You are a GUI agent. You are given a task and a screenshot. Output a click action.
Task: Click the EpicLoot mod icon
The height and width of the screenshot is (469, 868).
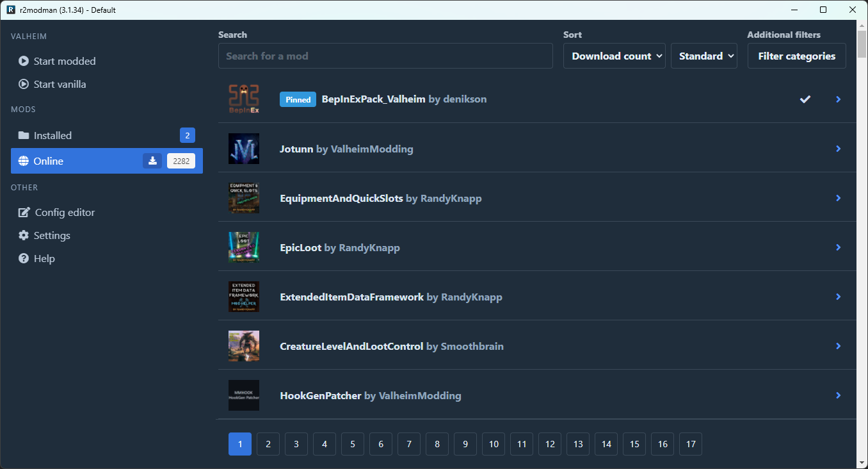click(x=244, y=247)
